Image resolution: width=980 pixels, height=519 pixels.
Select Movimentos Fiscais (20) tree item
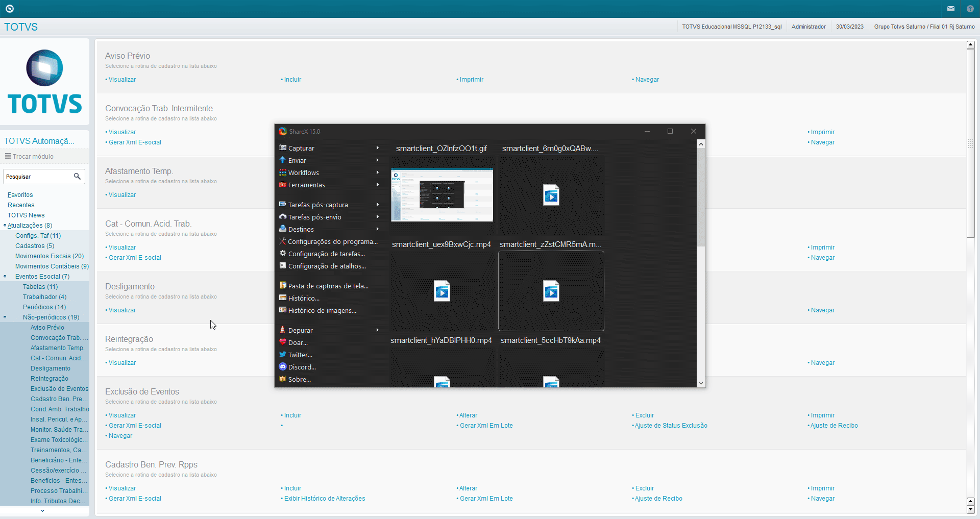point(50,256)
